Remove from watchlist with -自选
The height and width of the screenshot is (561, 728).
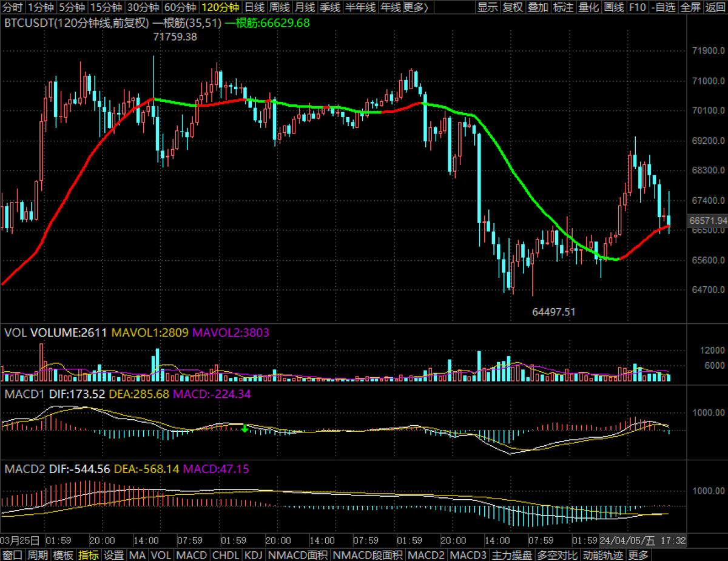coord(663,7)
